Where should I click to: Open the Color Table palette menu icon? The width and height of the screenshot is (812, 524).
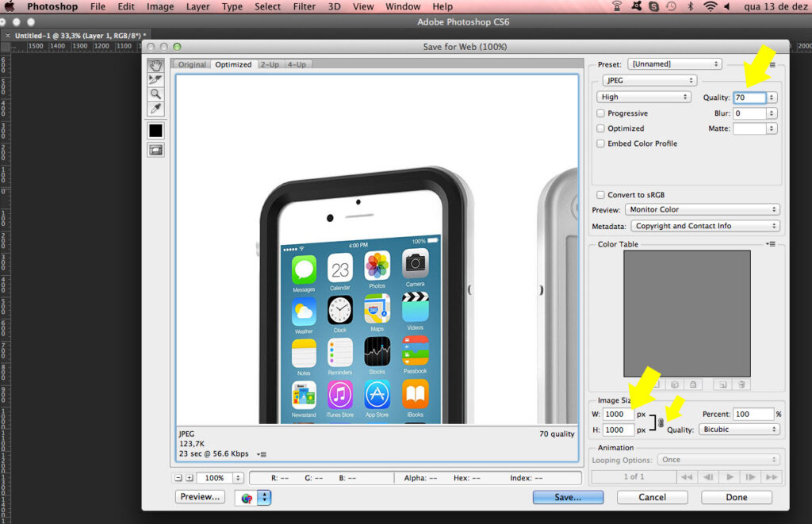click(771, 244)
